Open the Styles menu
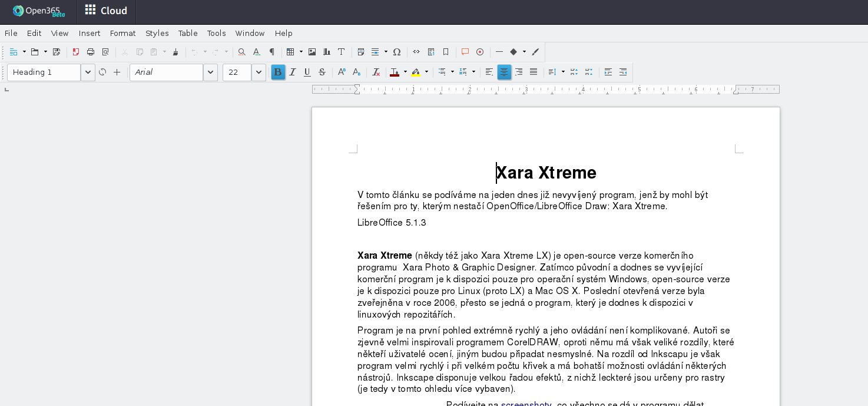Viewport: 868px width, 406px height. point(157,33)
